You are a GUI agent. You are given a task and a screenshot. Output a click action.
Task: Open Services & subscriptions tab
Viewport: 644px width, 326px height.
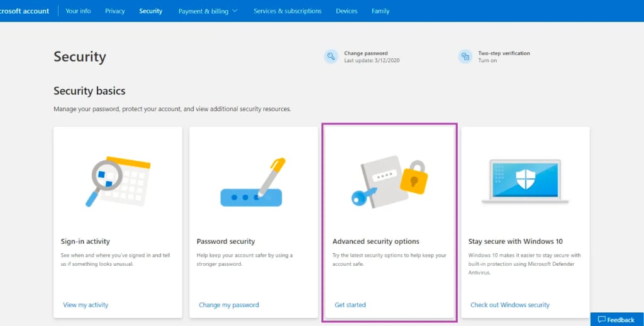coord(287,11)
